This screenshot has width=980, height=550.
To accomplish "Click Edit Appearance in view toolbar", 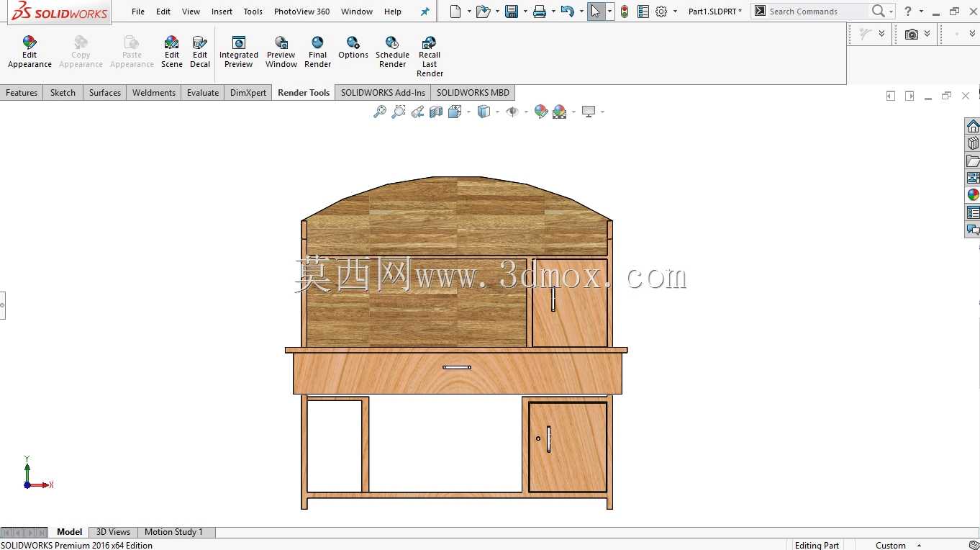I will tap(541, 112).
